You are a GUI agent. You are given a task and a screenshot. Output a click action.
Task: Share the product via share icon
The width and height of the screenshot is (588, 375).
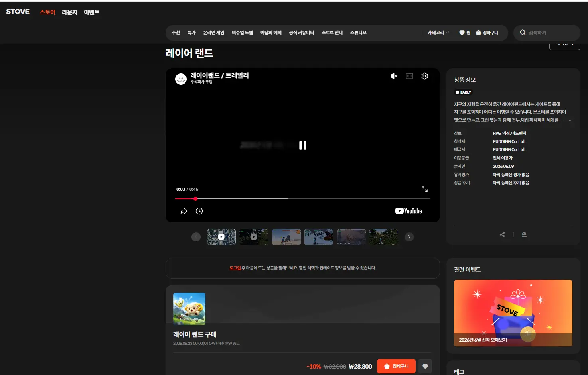(502, 234)
